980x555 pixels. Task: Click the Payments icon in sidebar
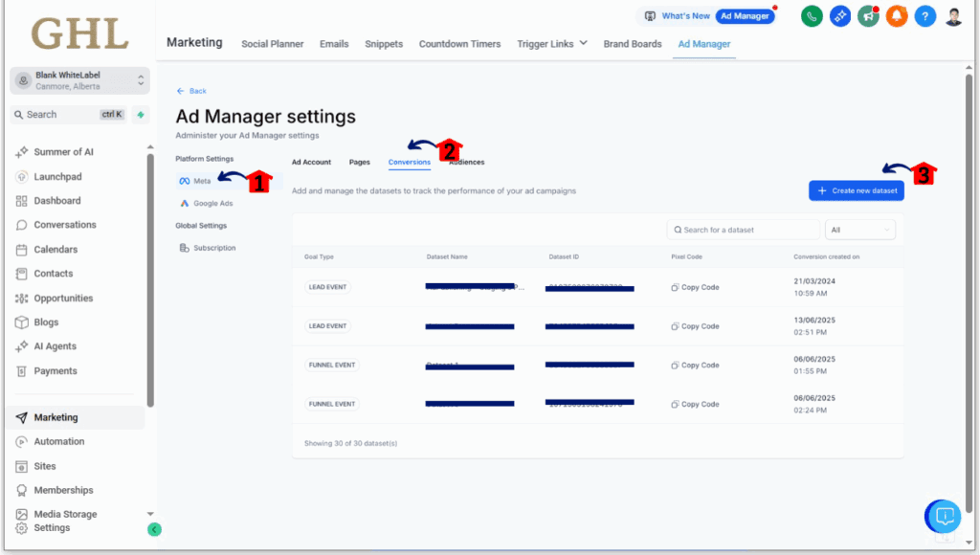point(22,371)
